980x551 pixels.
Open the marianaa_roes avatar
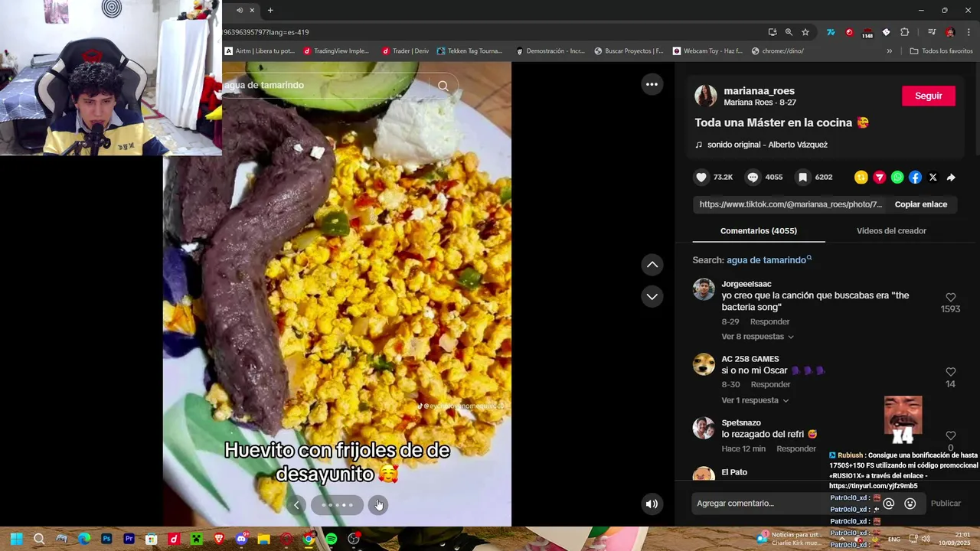pyautogui.click(x=706, y=96)
